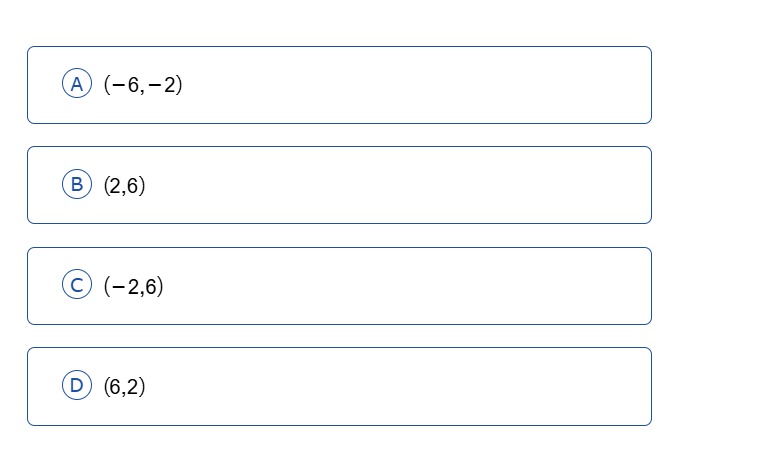Select the circled letter D option
The width and height of the screenshot is (782, 453).
[x=77, y=385]
